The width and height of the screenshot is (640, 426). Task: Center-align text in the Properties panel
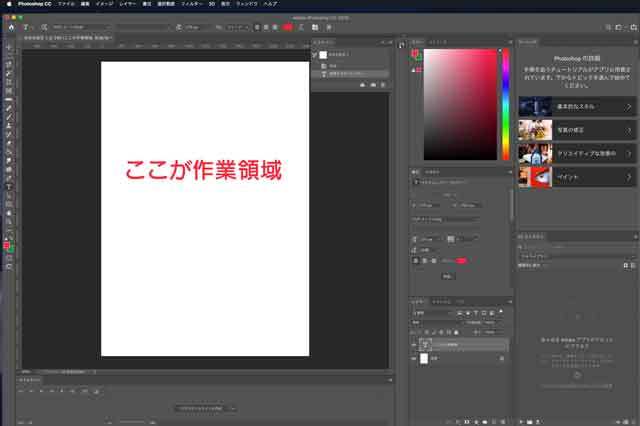tap(424, 260)
